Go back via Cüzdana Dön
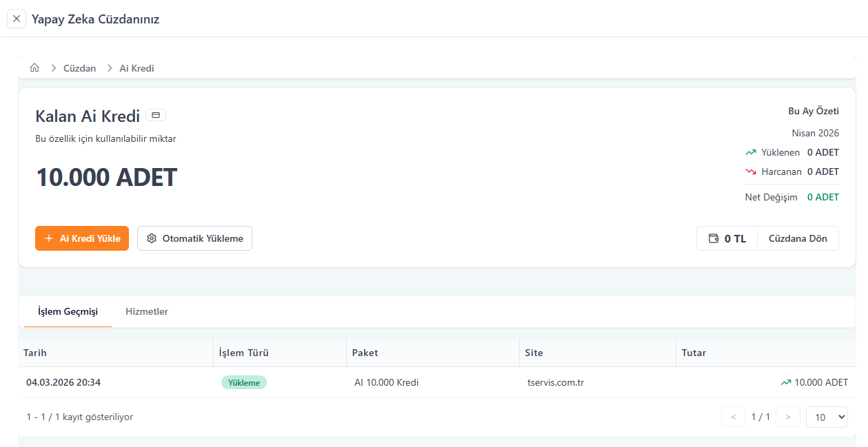The height and width of the screenshot is (447, 868). pos(798,238)
